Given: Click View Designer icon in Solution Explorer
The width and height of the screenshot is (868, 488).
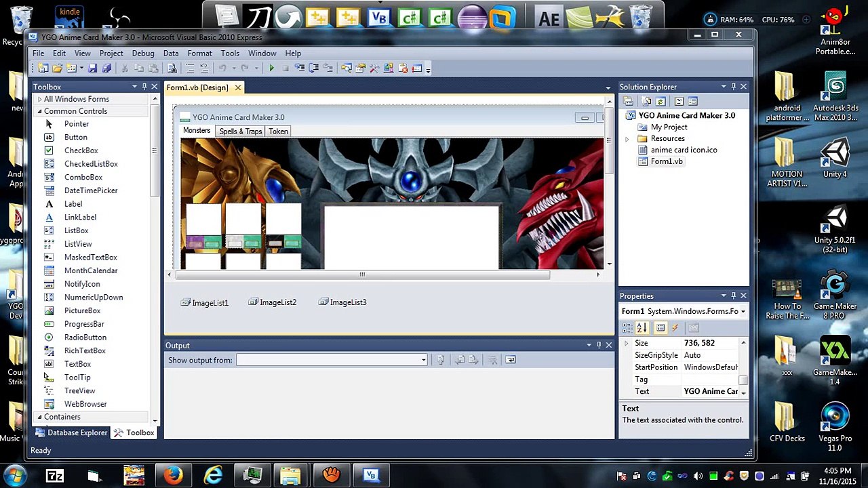Looking at the screenshot, I should click(x=692, y=102).
